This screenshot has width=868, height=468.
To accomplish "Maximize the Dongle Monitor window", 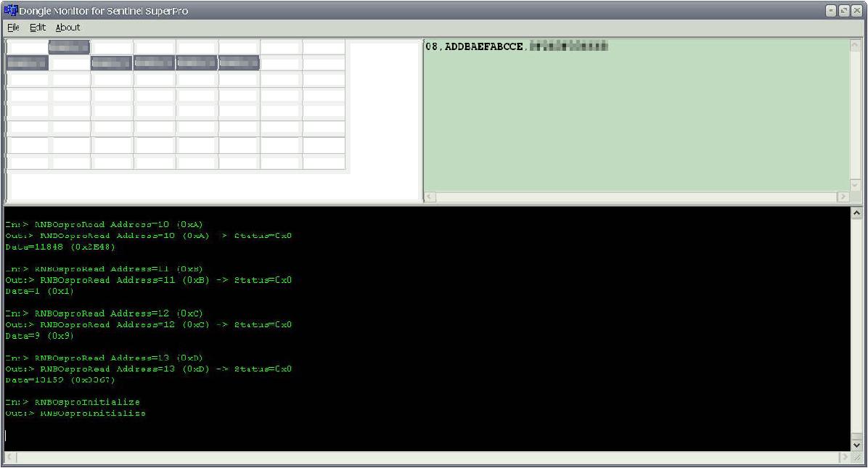I will [x=843, y=11].
